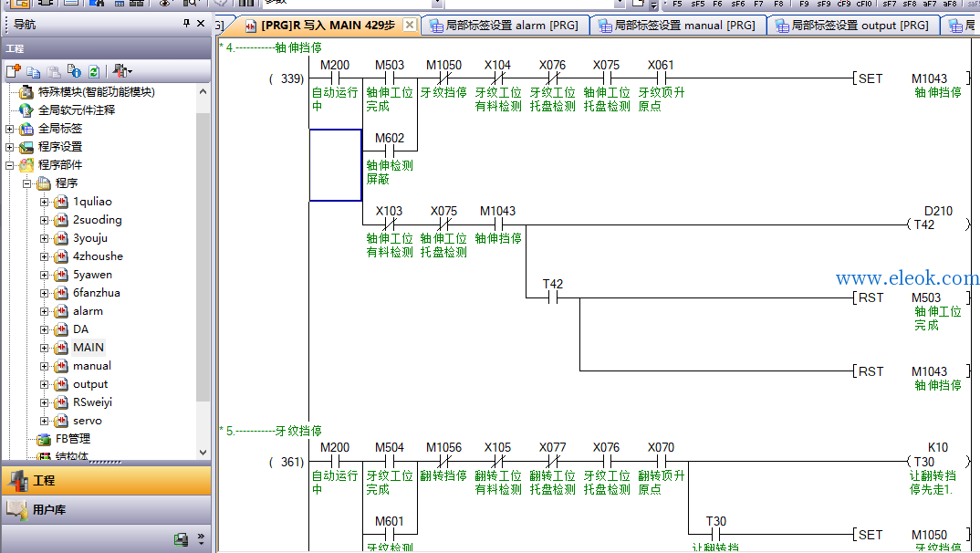This screenshot has width=980, height=553.
Task: Expand the 1quliao program node
Action: (x=45, y=202)
